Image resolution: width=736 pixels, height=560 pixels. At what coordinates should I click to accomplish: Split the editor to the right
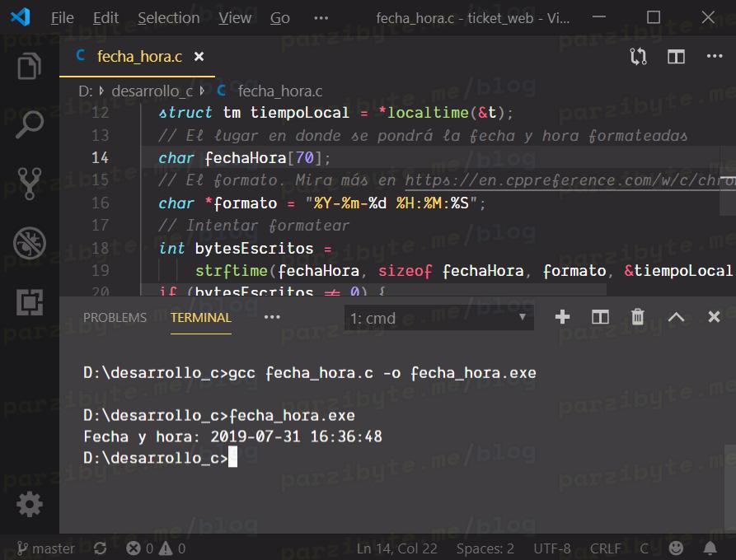(x=676, y=57)
